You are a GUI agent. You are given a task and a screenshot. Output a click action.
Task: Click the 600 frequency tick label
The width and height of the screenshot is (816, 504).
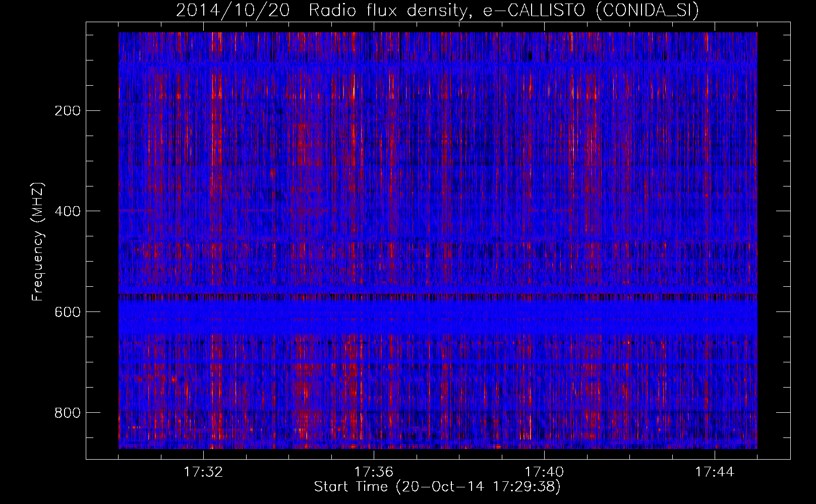[x=68, y=312]
